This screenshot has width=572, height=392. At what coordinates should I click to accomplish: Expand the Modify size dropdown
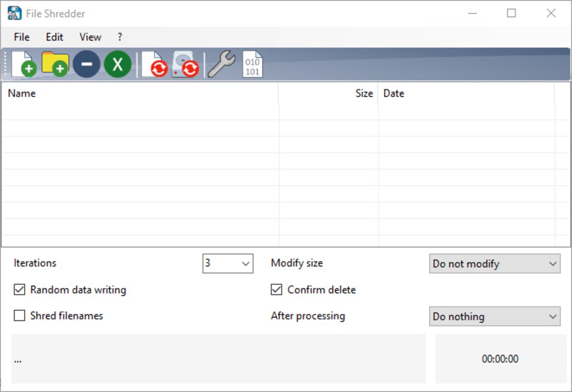(x=495, y=264)
